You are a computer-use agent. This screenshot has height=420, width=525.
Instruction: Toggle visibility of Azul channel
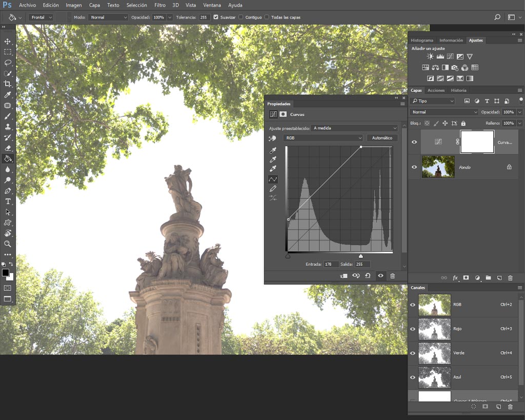tap(413, 377)
